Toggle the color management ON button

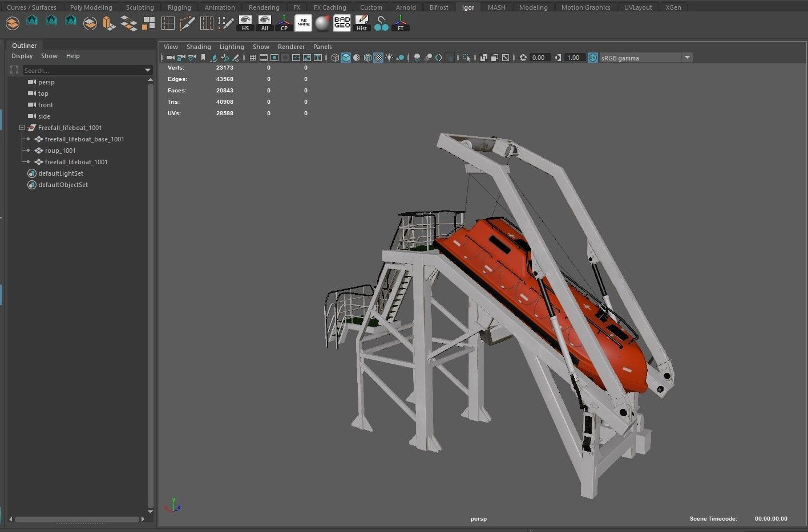pos(593,58)
